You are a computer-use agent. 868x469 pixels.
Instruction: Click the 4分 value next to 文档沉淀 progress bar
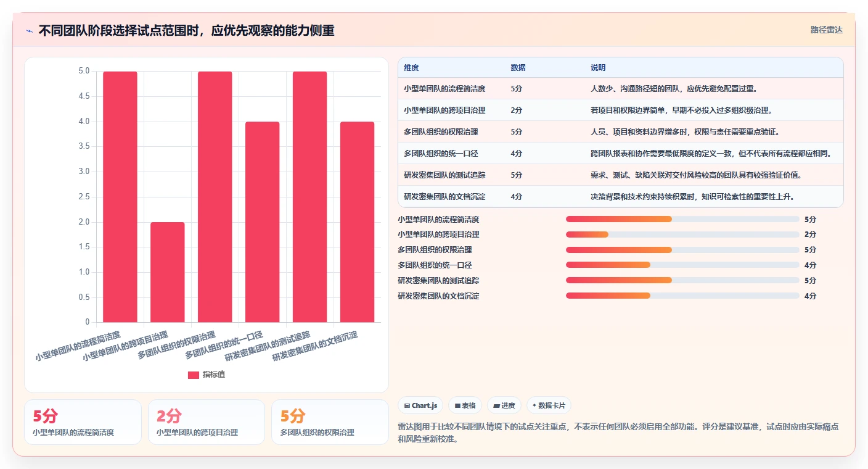[810, 296]
